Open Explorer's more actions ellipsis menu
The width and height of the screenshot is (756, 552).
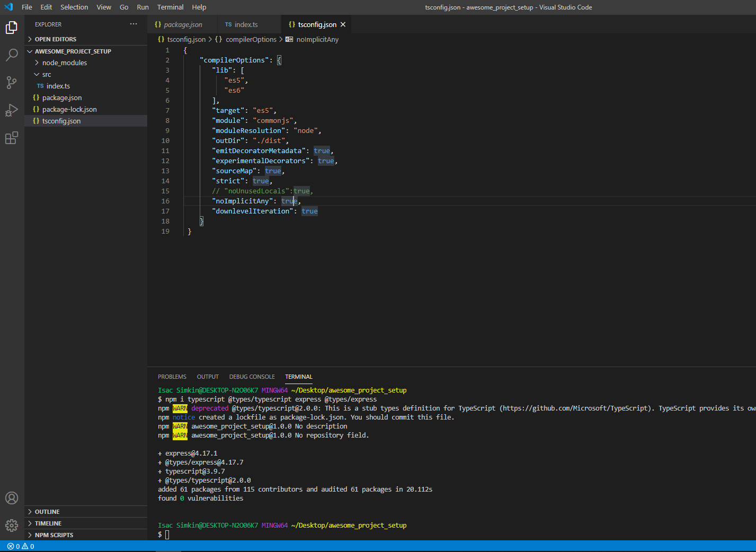point(134,24)
